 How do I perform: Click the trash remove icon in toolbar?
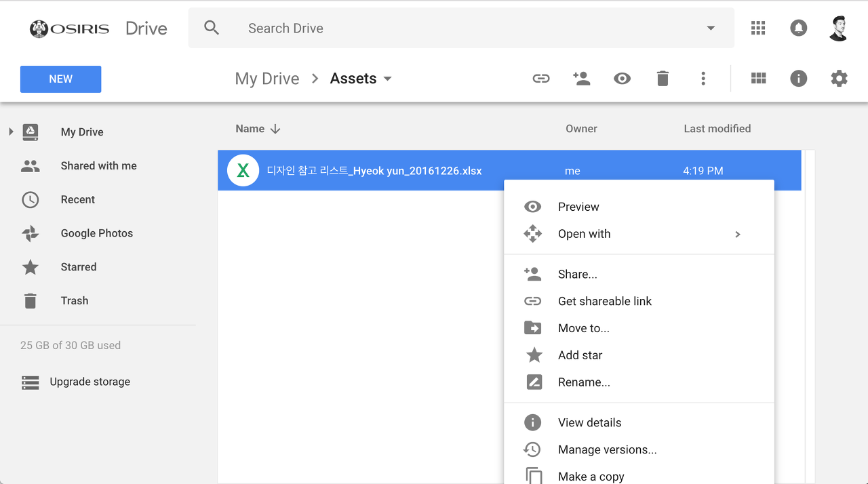[x=663, y=79]
